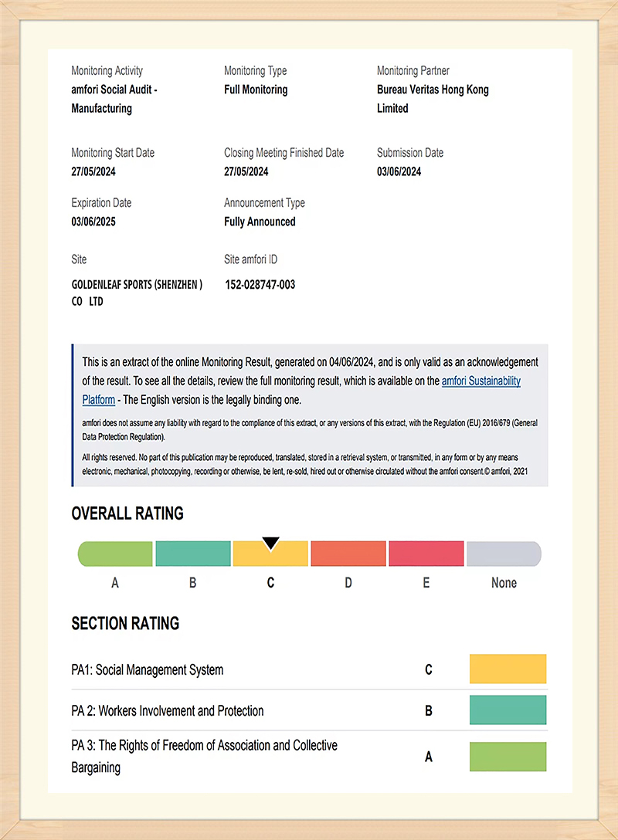Click the red E rating segment
This screenshot has height=840, width=618.
(x=426, y=554)
